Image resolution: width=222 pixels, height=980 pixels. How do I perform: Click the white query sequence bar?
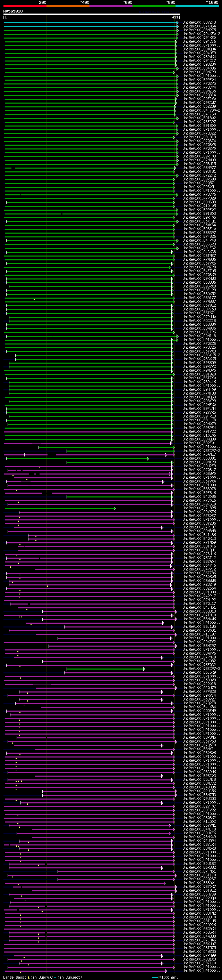(92, 15)
